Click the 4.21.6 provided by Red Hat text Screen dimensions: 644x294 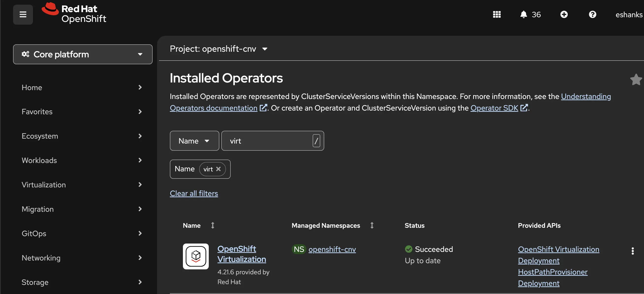click(x=243, y=277)
